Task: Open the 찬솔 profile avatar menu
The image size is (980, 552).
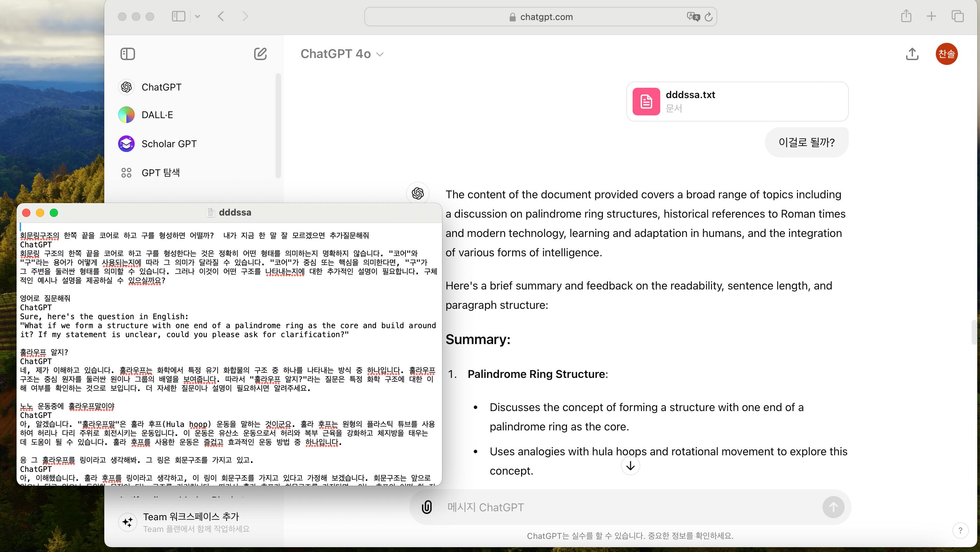Action: tap(946, 54)
